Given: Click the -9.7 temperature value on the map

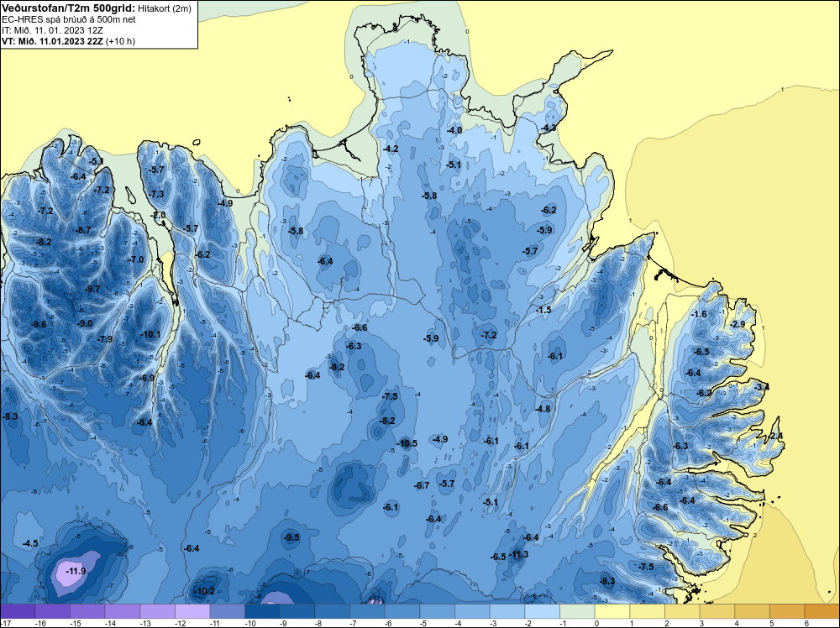Looking at the screenshot, I should (x=92, y=289).
